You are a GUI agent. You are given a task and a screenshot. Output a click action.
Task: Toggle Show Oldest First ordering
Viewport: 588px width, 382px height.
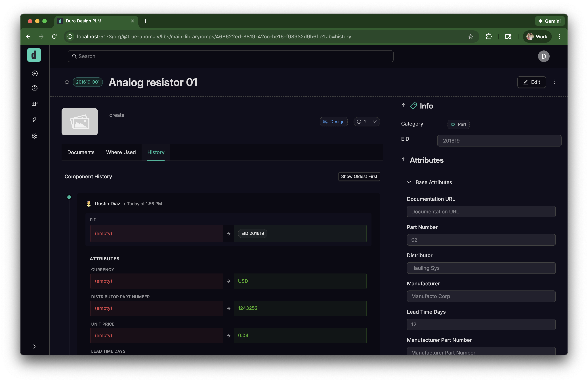(x=359, y=177)
